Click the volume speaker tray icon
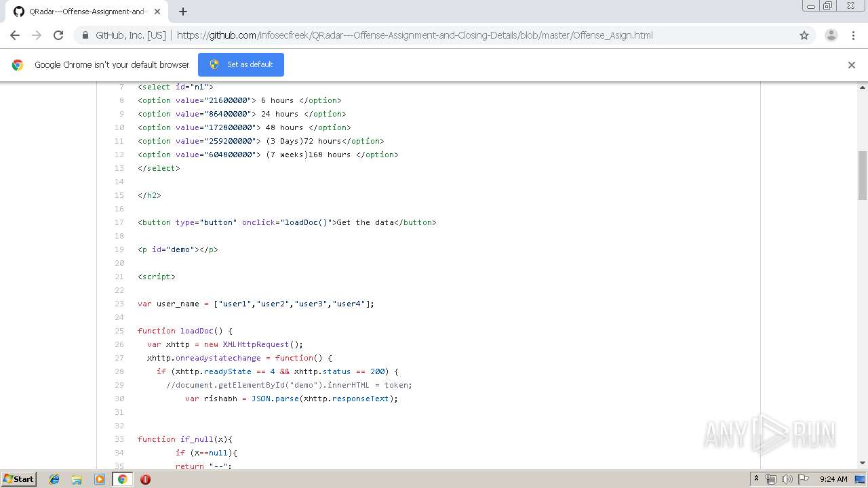 (787, 479)
